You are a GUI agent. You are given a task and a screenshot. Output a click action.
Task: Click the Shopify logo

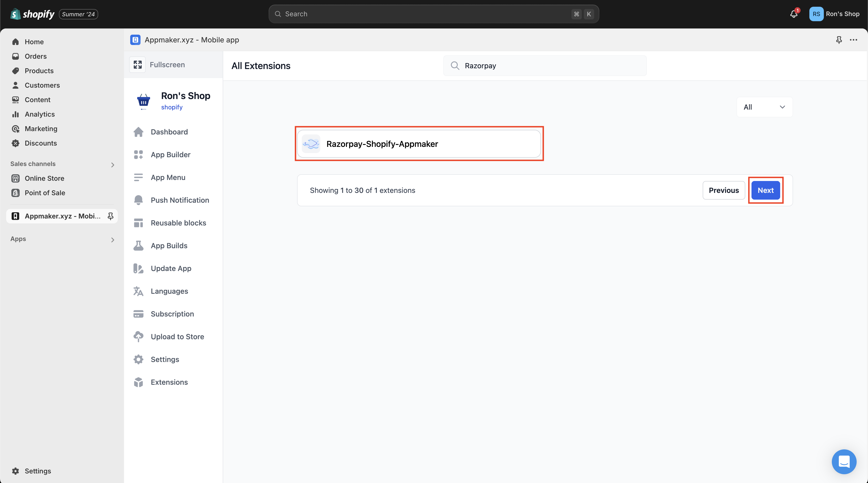pos(32,14)
